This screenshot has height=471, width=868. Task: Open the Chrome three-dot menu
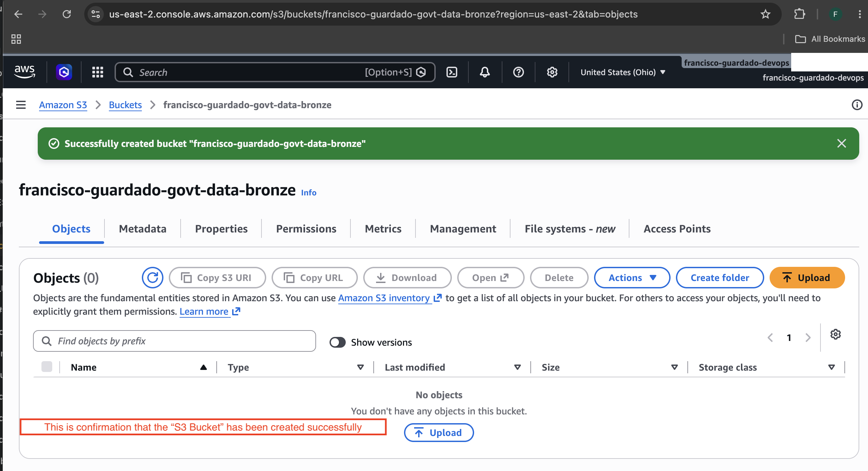pyautogui.click(x=860, y=14)
